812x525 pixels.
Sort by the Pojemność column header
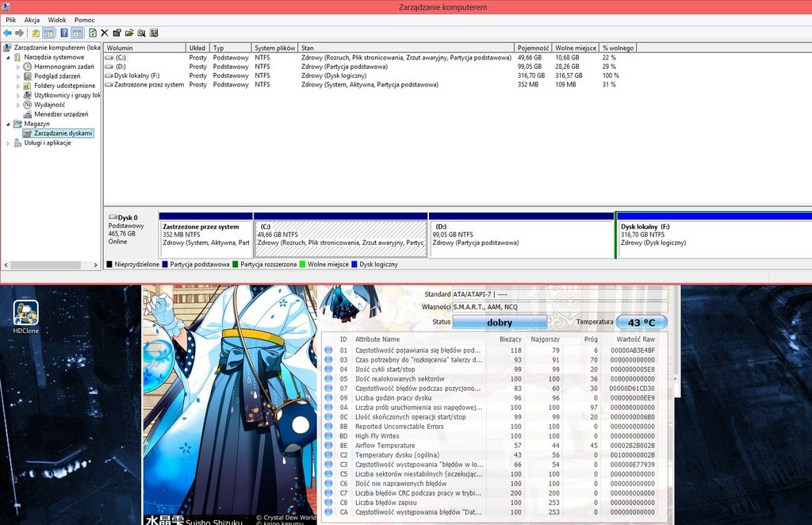(534, 48)
